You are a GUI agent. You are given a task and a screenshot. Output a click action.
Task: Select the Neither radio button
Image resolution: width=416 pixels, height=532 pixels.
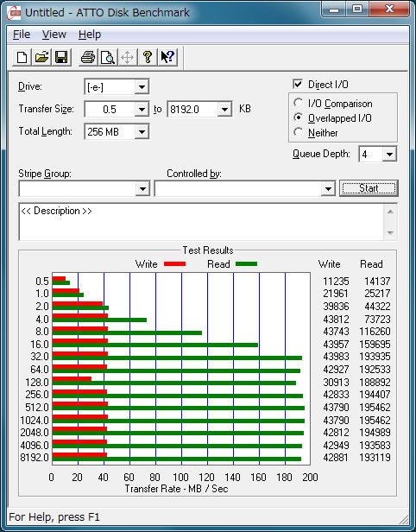(x=298, y=132)
